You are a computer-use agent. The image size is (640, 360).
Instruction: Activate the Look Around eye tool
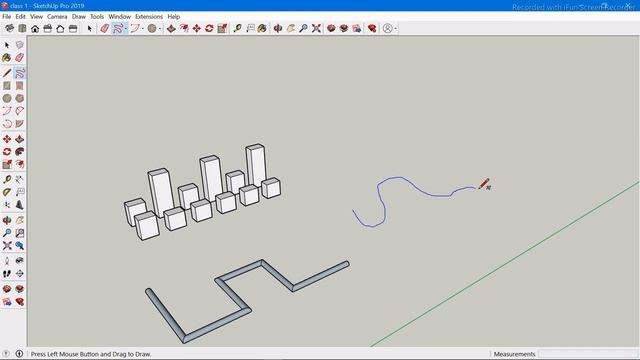(20, 261)
